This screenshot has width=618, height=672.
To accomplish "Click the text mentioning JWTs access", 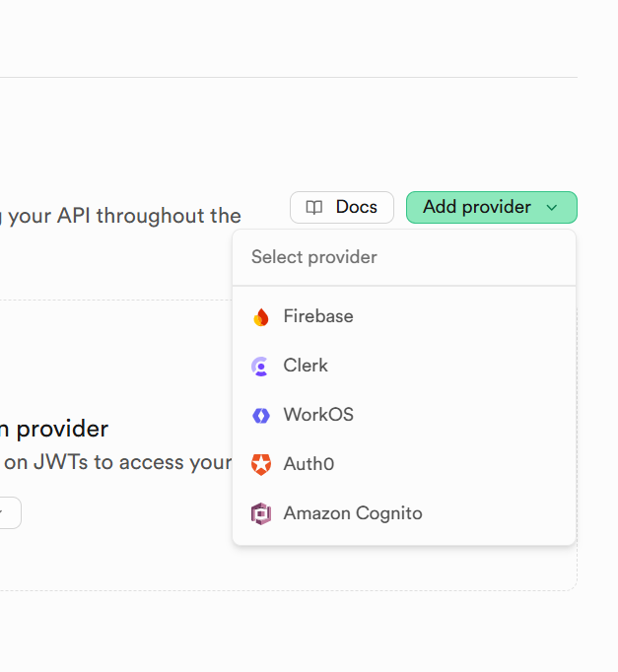I will tap(116, 462).
